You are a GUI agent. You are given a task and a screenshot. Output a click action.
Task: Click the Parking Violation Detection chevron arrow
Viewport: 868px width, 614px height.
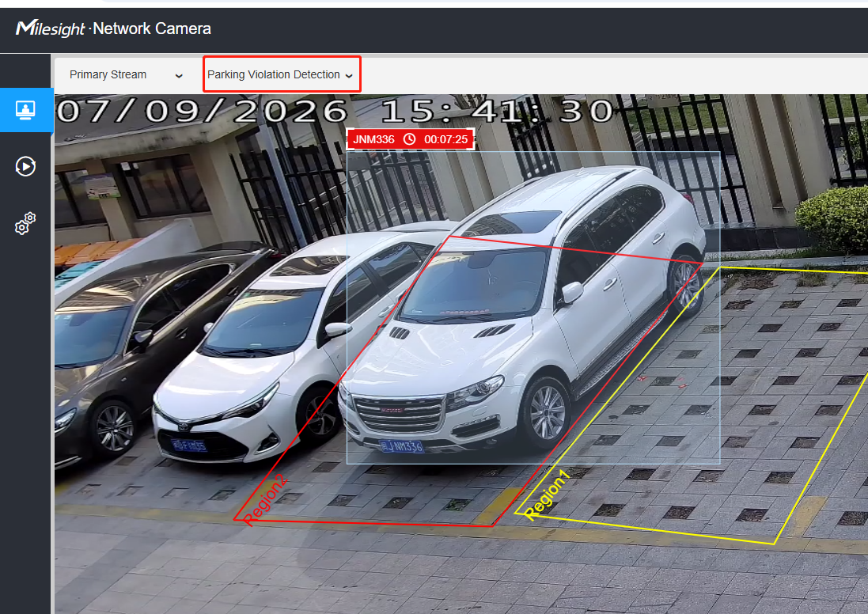[349, 76]
